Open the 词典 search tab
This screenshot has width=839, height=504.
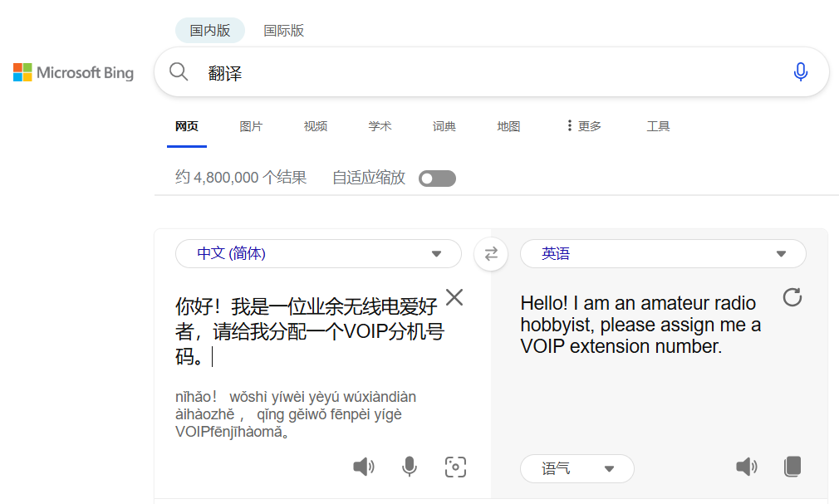(x=444, y=126)
